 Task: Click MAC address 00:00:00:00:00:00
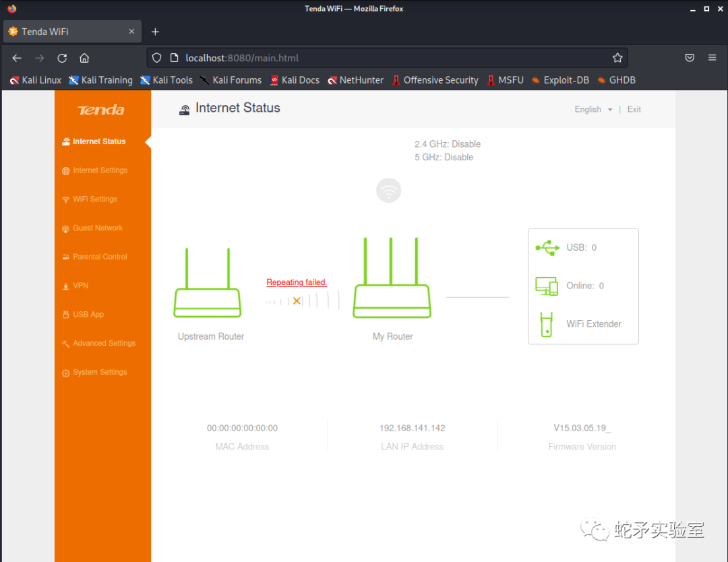pyautogui.click(x=243, y=429)
